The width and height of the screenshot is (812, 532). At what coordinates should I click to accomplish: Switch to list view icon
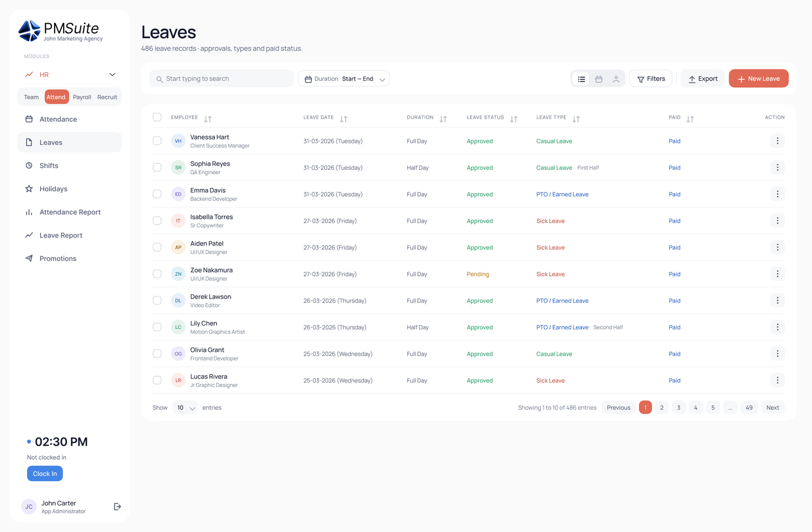[x=581, y=79]
